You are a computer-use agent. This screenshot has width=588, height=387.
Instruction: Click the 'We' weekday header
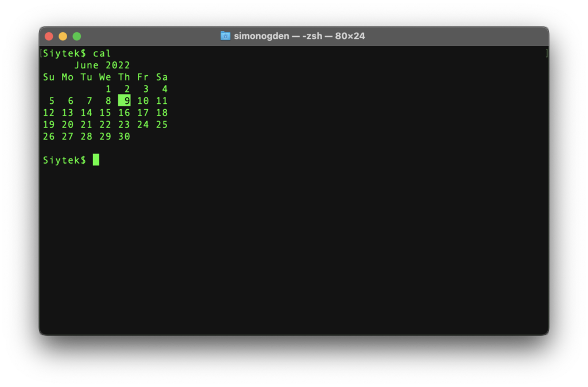pos(105,78)
